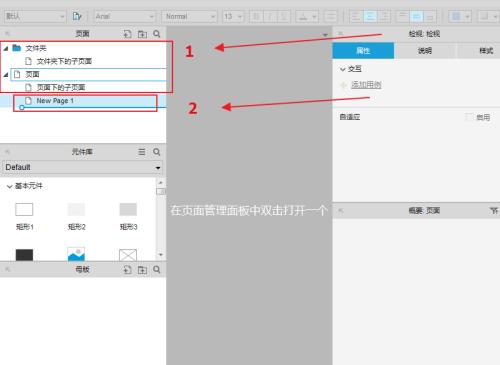Screen dimensions: 500x365
Task: Collapse the 基本元件 section
Action: pos(9,186)
